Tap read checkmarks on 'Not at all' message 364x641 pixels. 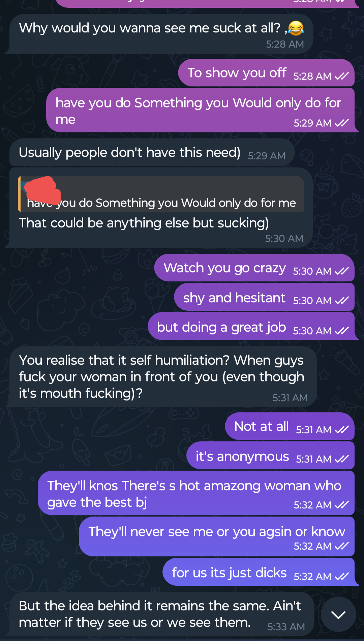point(342,430)
